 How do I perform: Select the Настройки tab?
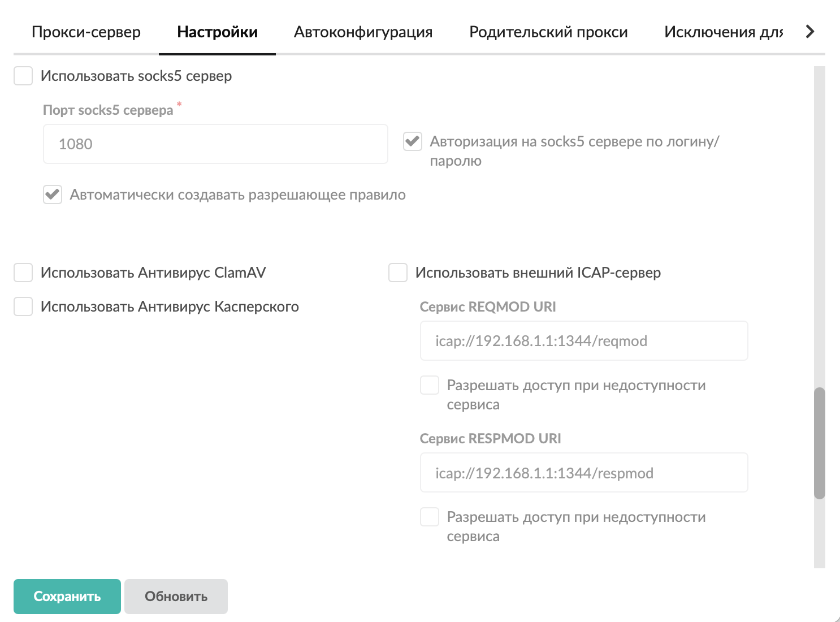coord(217,32)
